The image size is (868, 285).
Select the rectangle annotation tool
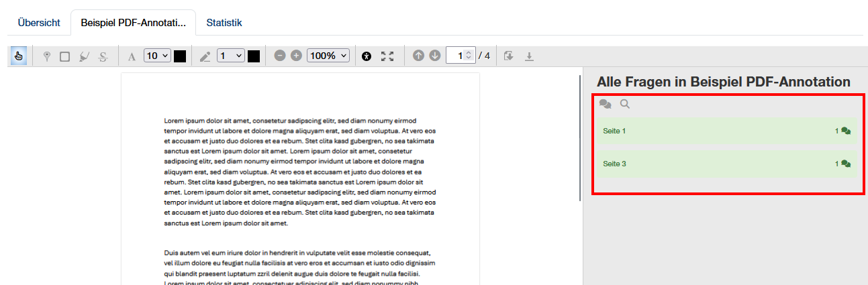(64, 56)
